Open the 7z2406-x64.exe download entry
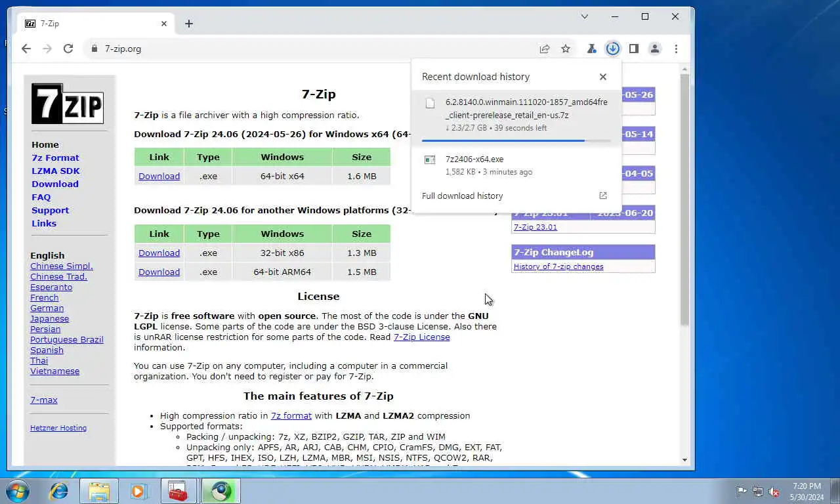Screen dimensions: 840x504 coord(516,165)
